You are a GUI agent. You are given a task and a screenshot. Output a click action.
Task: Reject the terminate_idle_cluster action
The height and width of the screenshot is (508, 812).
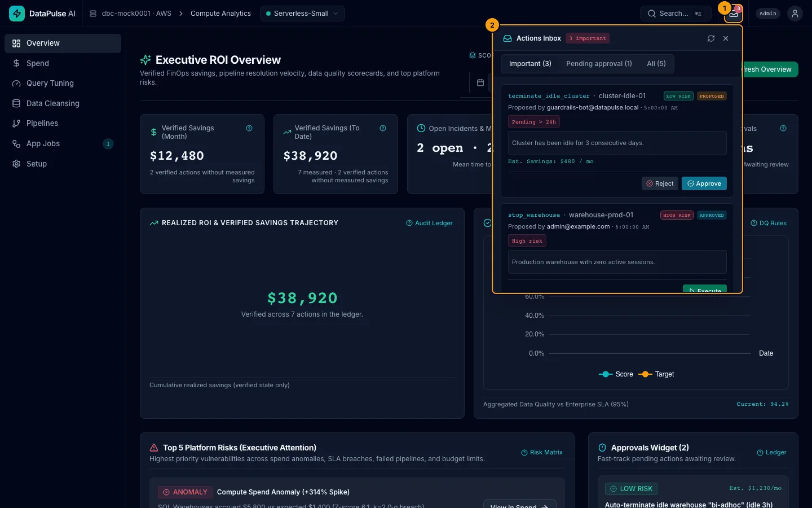(x=660, y=183)
